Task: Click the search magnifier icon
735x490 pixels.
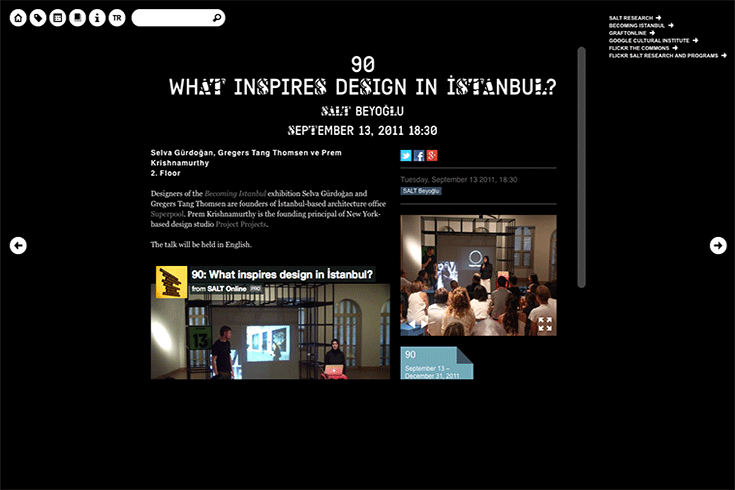Action: [x=217, y=18]
